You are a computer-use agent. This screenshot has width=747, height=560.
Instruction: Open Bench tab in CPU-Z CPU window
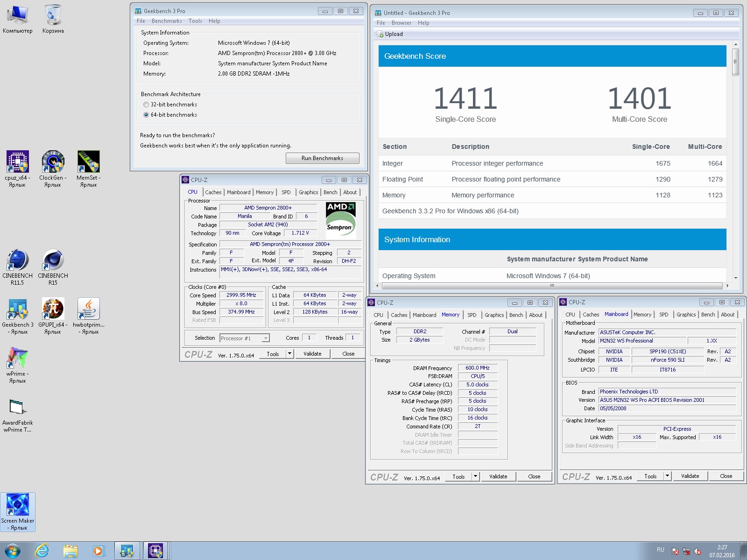click(x=331, y=192)
